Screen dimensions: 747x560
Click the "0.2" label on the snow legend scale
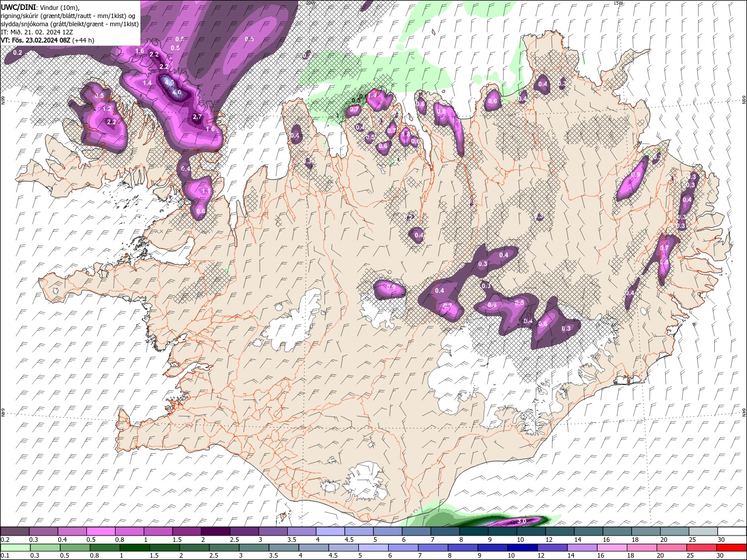click(5, 540)
